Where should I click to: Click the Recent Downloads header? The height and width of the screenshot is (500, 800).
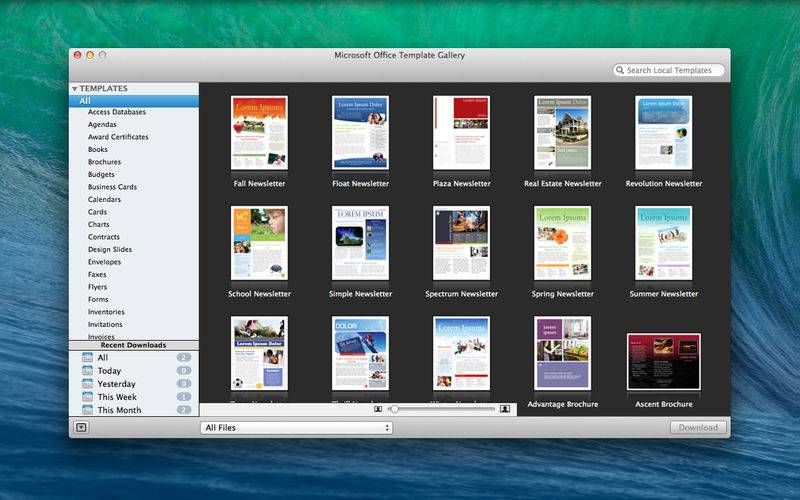tap(134, 345)
